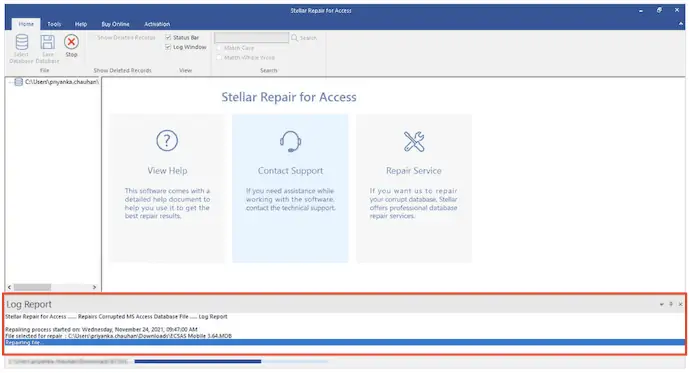Click the Save Database icon

(48, 43)
